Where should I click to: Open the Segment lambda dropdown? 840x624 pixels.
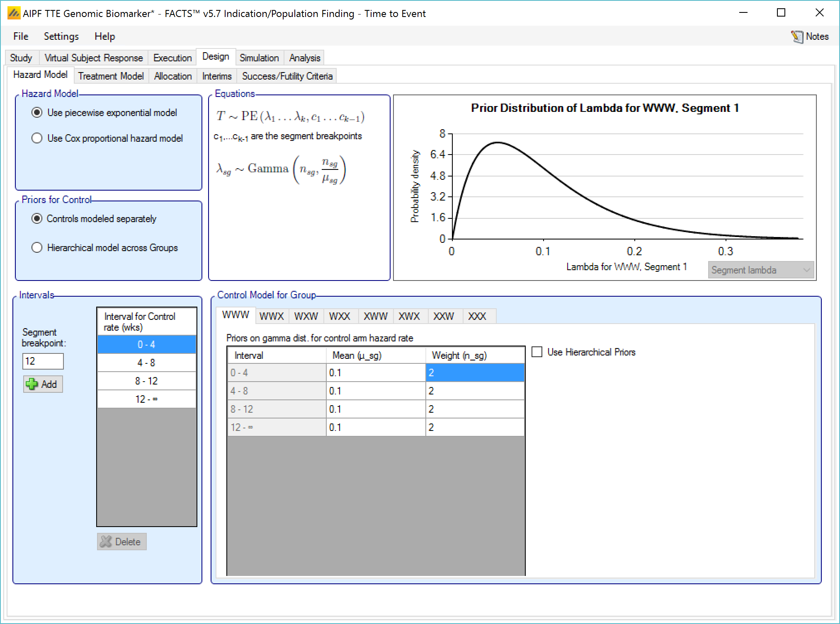(760, 270)
